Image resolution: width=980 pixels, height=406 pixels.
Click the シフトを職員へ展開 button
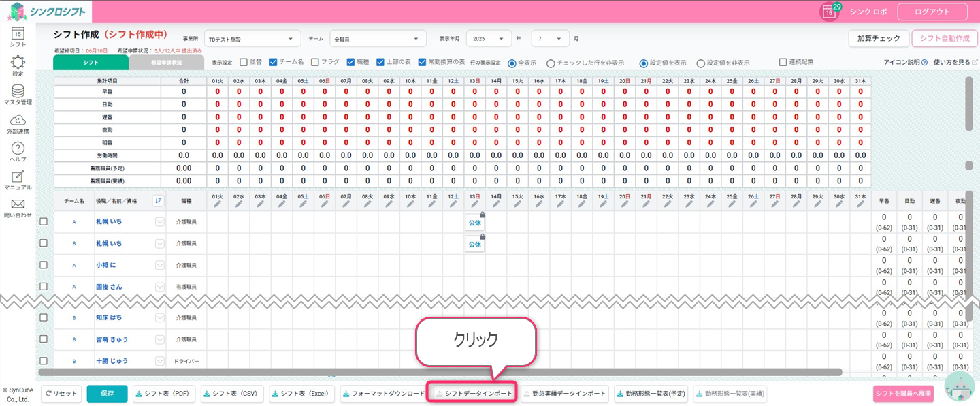903,394
